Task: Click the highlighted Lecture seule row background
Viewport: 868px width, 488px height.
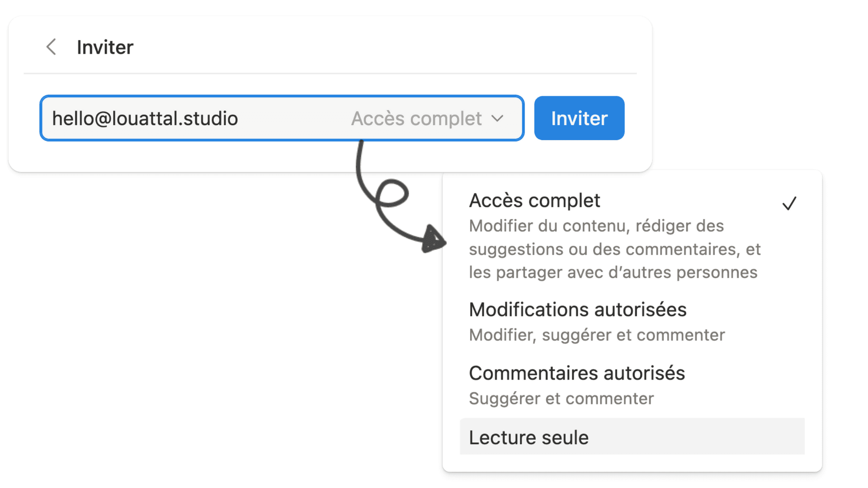Action: [632, 436]
